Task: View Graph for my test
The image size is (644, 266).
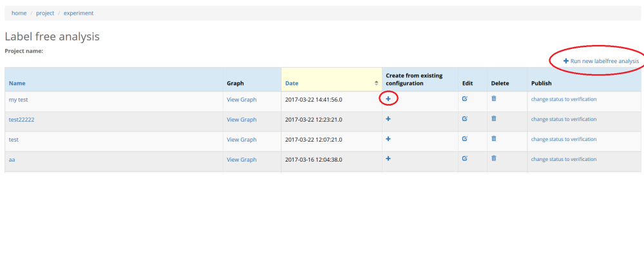Action: pos(241,100)
